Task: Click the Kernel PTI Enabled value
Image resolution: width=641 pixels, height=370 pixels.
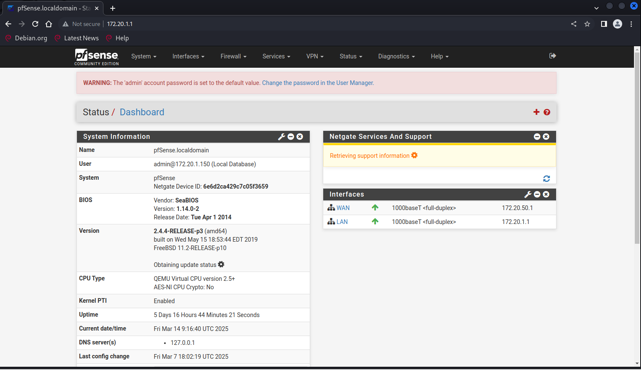Action: click(164, 301)
